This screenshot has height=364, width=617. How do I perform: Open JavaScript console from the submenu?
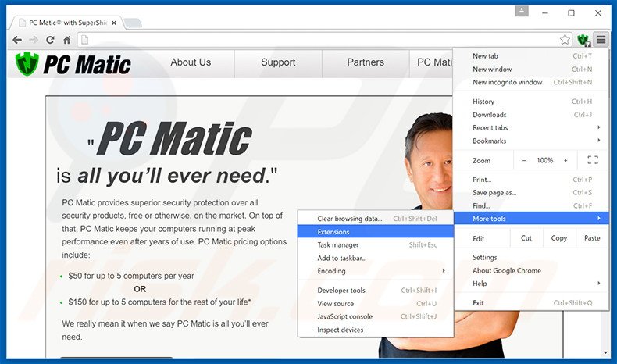click(376, 316)
